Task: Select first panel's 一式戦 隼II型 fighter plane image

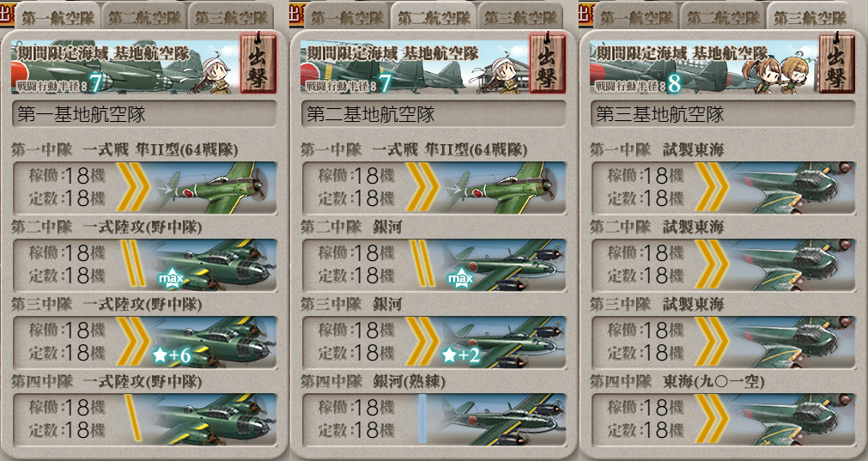Action: (215, 188)
